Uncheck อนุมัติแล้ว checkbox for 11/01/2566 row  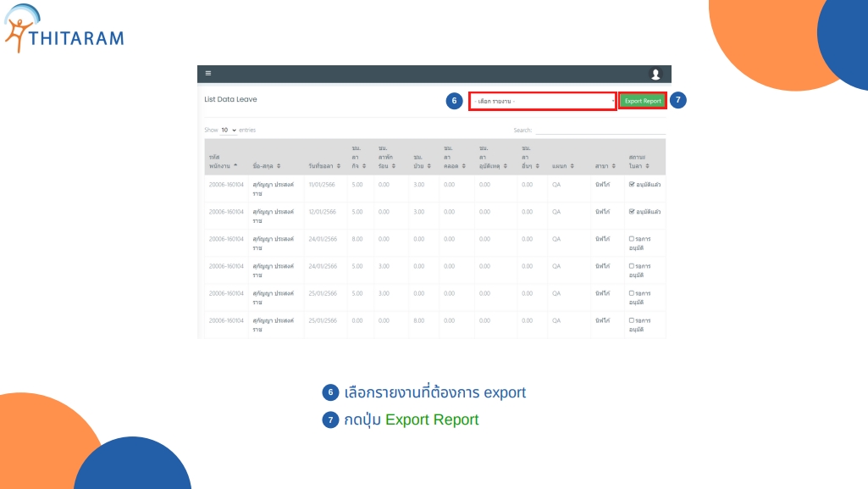632,184
